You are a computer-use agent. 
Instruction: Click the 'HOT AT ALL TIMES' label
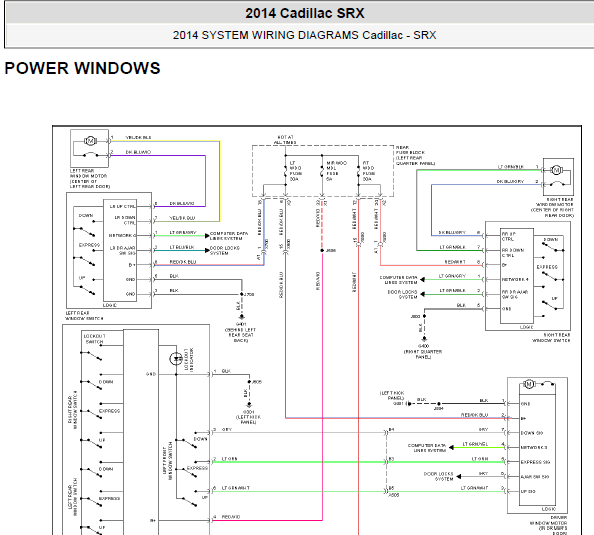point(285,140)
